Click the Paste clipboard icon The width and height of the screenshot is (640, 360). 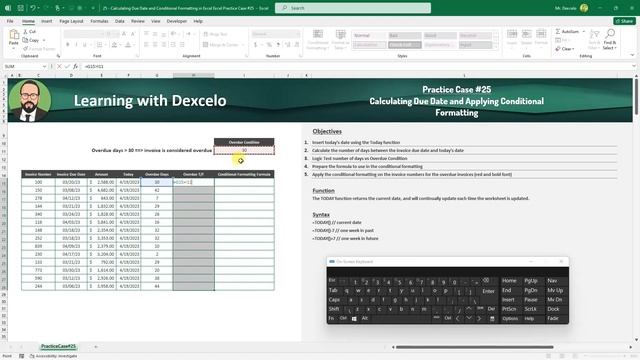13,35
